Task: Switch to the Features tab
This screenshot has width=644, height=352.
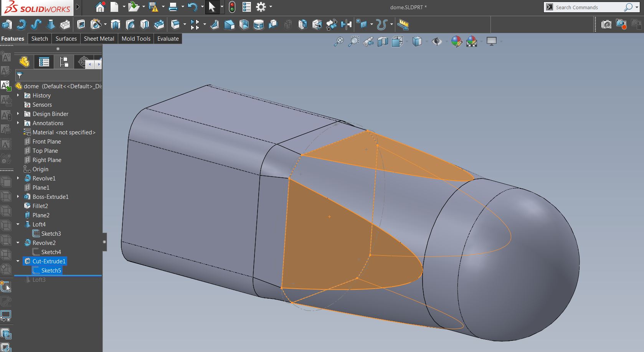Action: tap(13, 38)
